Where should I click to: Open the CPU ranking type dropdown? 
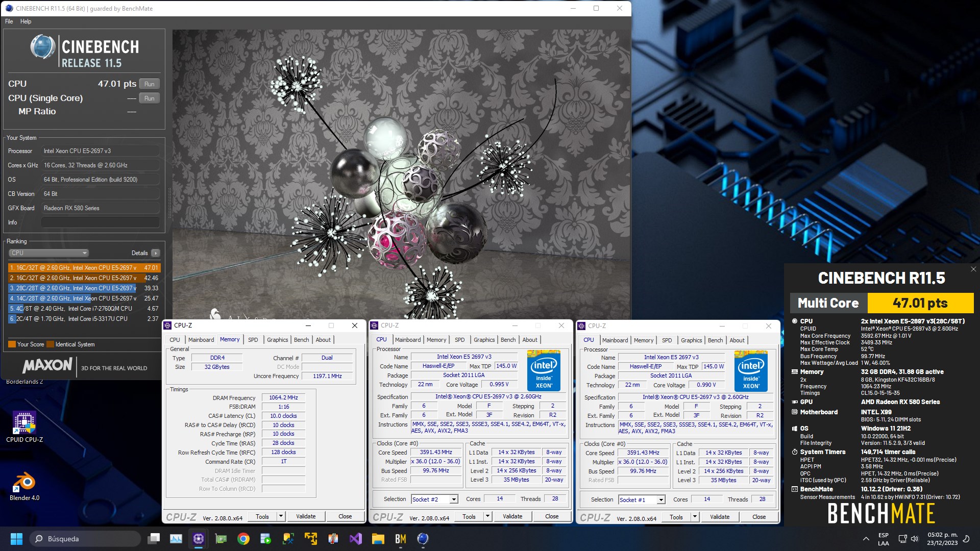click(x=48, y=253)
